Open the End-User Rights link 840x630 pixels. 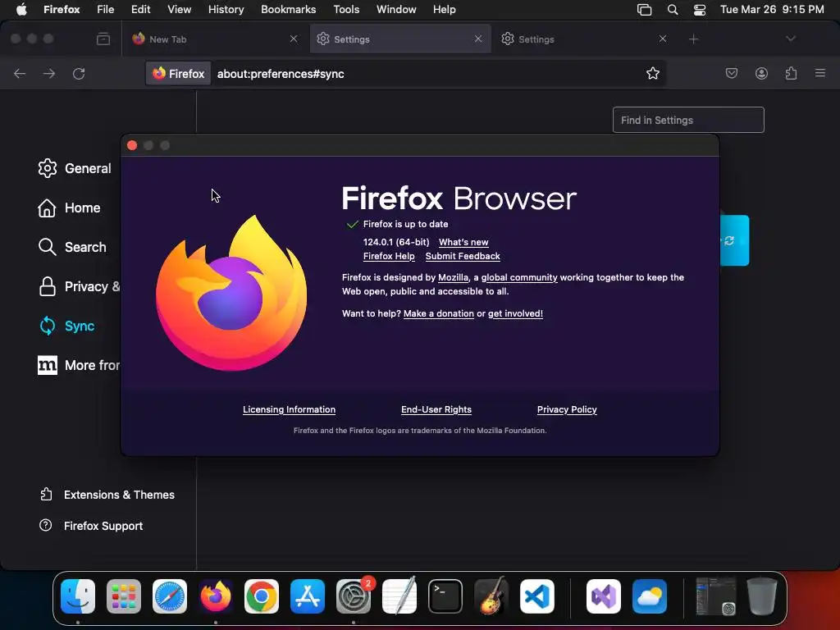436,409
